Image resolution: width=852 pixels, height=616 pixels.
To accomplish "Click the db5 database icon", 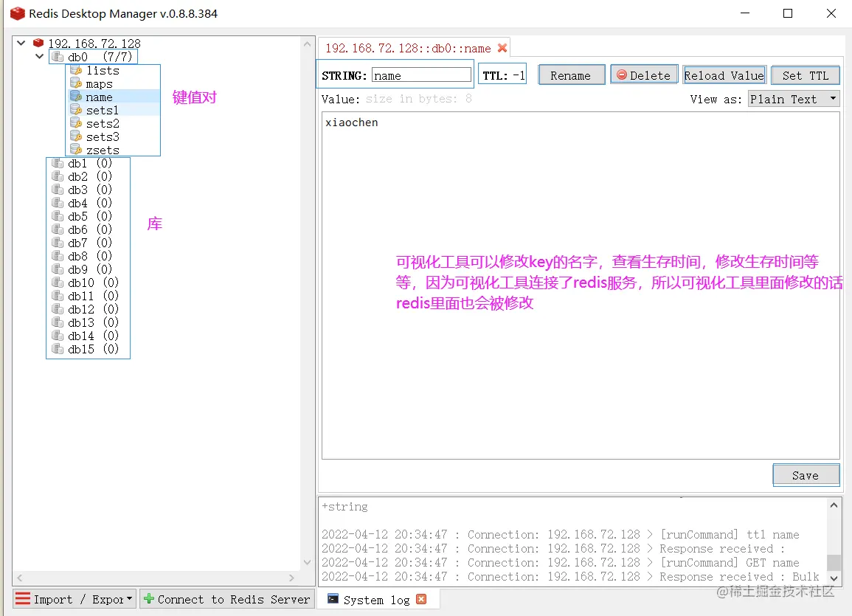I will click(x=57, y=216).
